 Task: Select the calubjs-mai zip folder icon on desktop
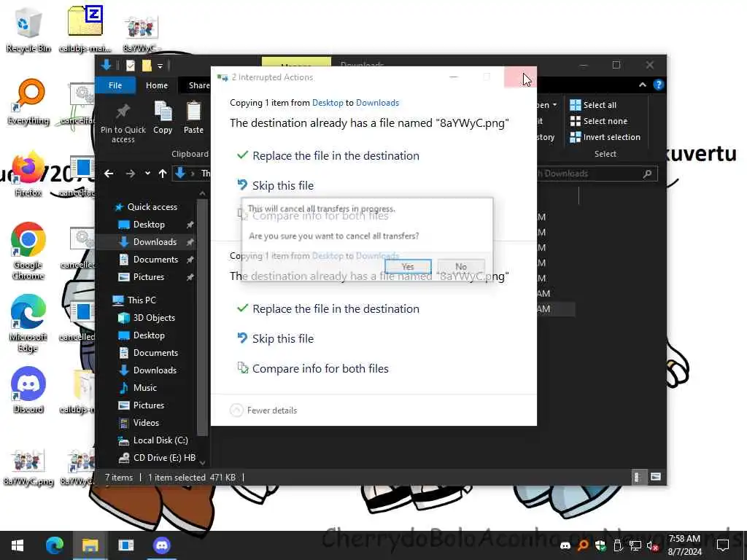click(x=85, y=29)
